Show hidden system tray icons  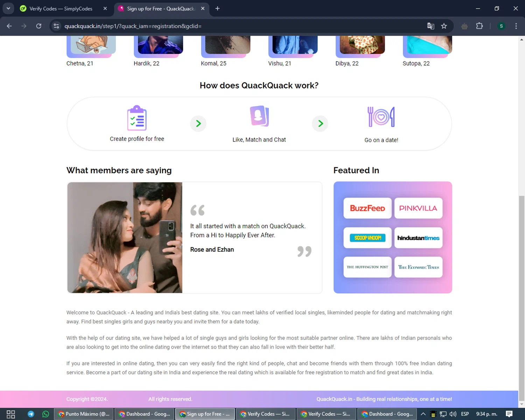[423, 414]
